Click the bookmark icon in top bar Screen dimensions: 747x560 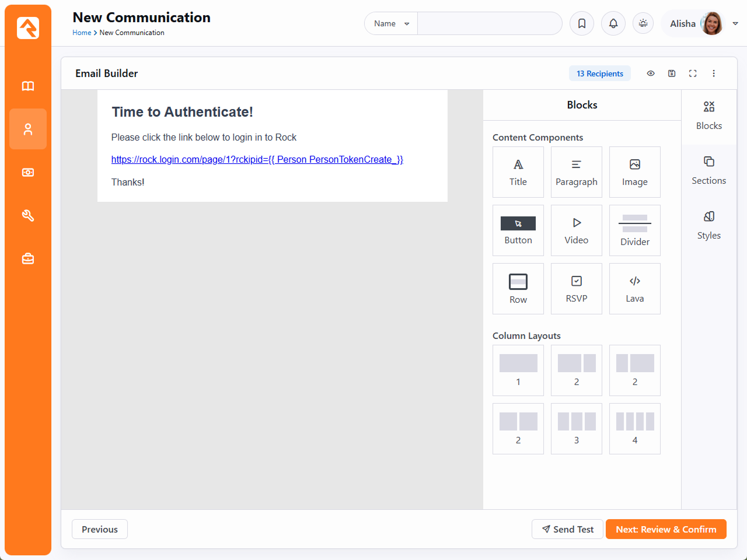tap(582, 24)
